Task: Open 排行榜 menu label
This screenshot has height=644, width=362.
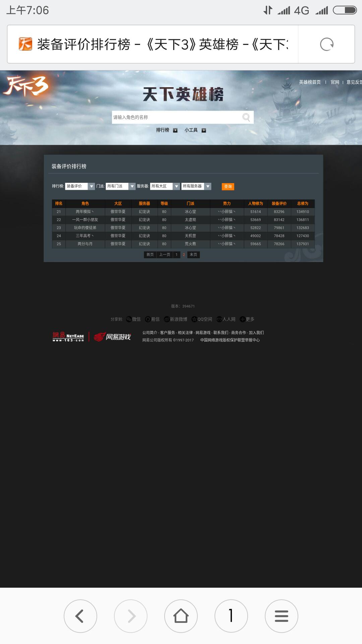Action: tap(163, 130)
